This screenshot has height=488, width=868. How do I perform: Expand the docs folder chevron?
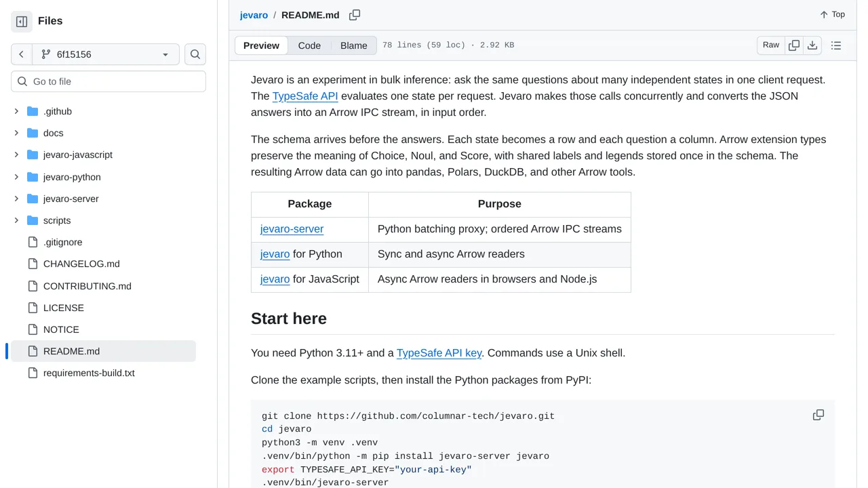[x=16, y=133]
